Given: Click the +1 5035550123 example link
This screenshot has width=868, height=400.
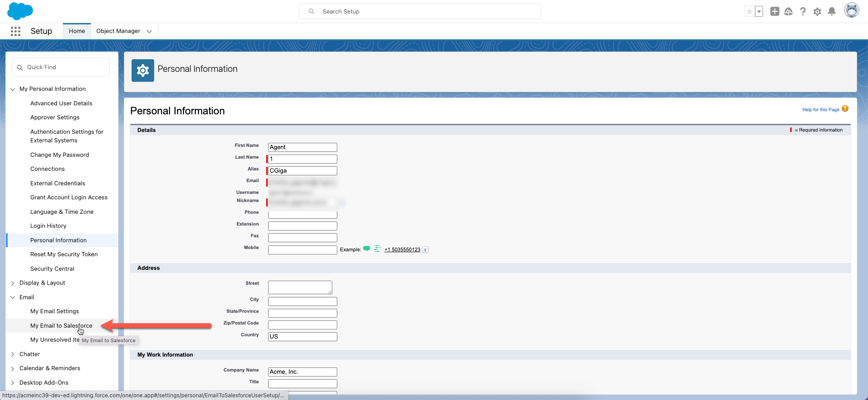Looking at the screenshot, I should click(402, 250).
